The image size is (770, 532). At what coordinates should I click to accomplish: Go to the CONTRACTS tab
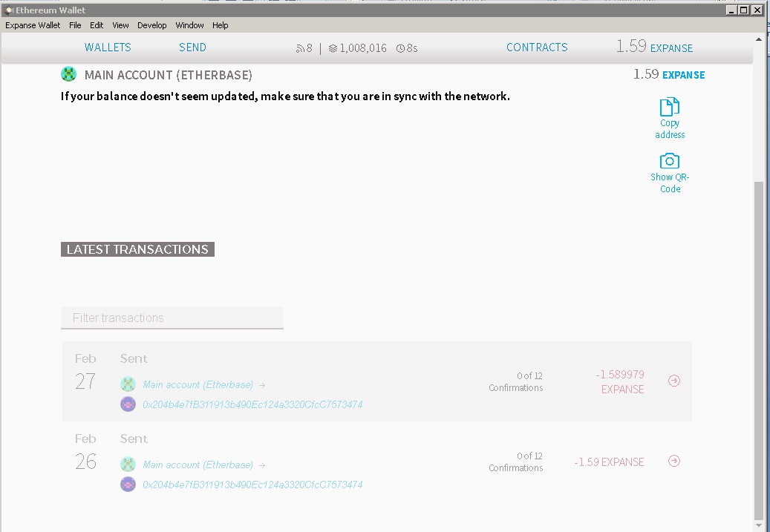pyautogui.click(x=537, y=47)
